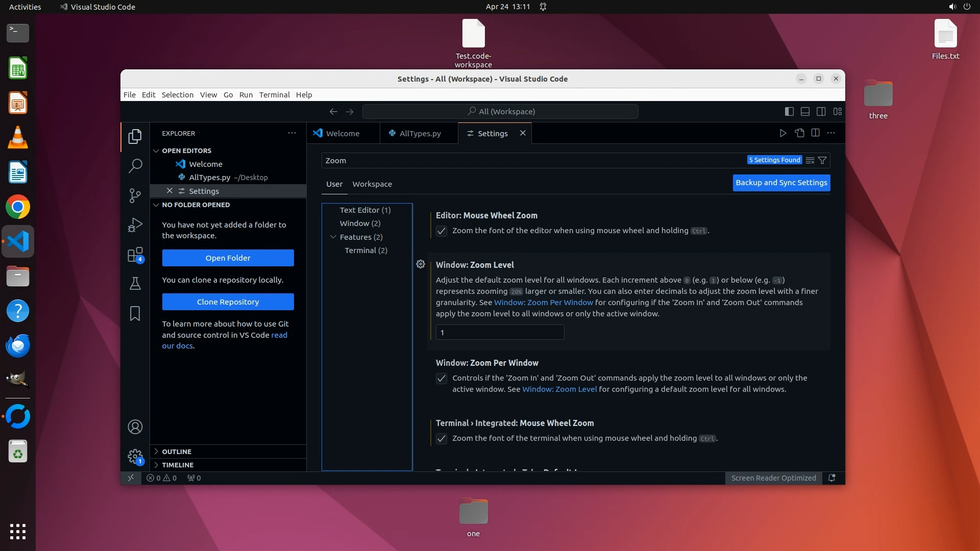Viewport: 980px width, 551px height.
Task: Open Settings JSON file icon
Action: coord(799,133)
